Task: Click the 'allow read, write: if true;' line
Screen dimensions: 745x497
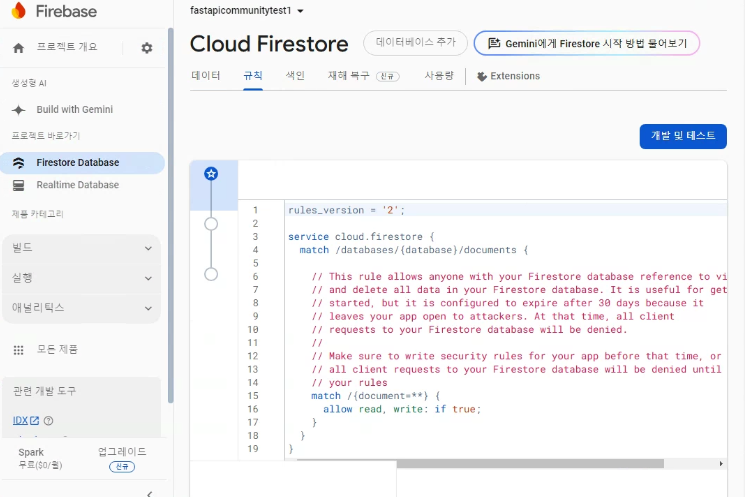Action: click(402, 409)
